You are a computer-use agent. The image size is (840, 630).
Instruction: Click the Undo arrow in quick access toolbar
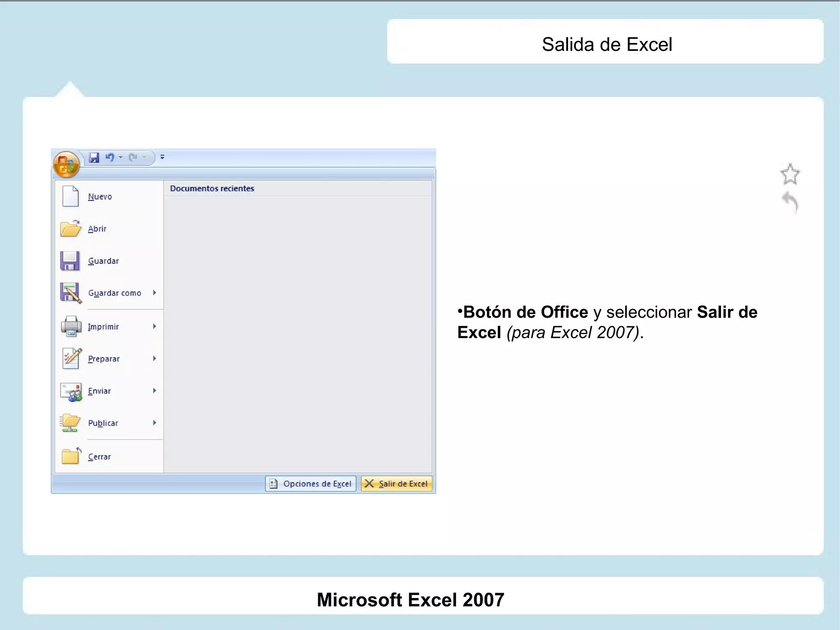pyautogui.click(x=110, y=157)
